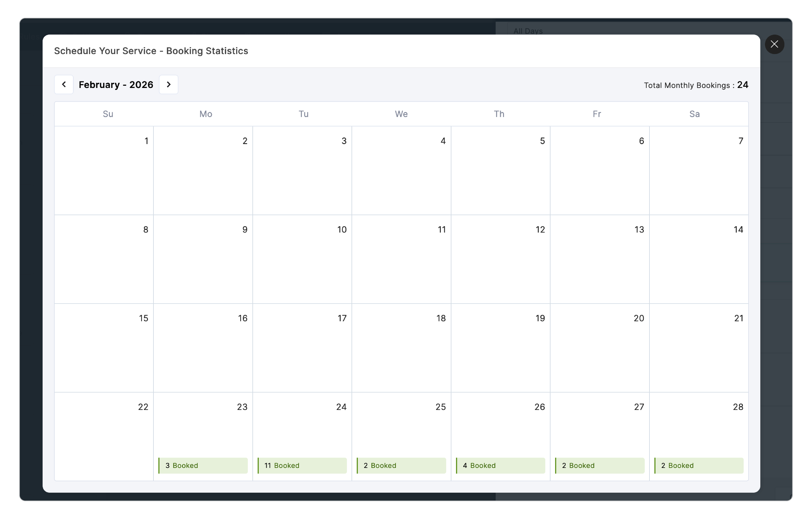
Task: Select day 8 in the calendar
Action: coord(104,259)
